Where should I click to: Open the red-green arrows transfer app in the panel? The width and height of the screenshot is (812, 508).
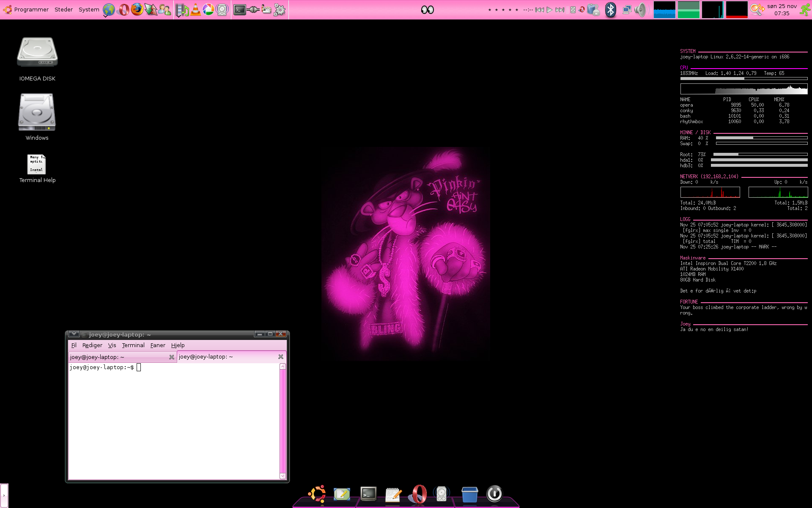point(151,9)
